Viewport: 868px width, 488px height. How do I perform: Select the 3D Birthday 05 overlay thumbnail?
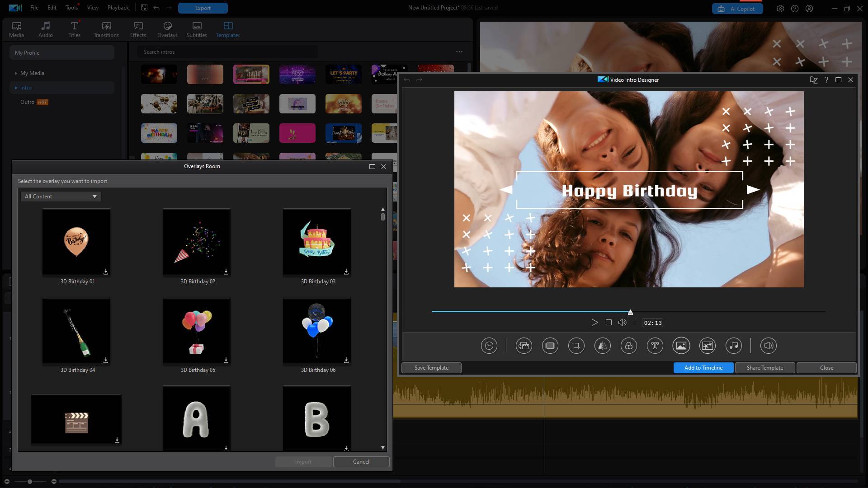click(197, 331)
